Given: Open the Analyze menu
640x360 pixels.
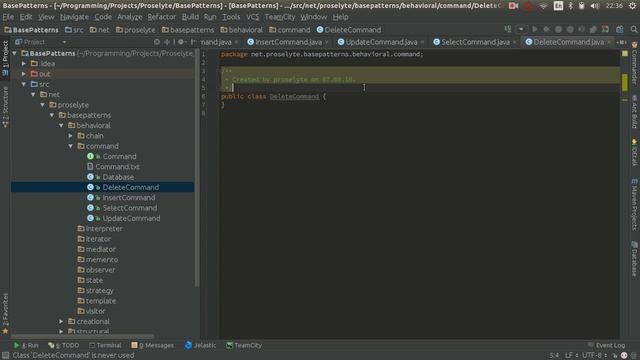Looking at the screenshot, I should pos(130,17).
